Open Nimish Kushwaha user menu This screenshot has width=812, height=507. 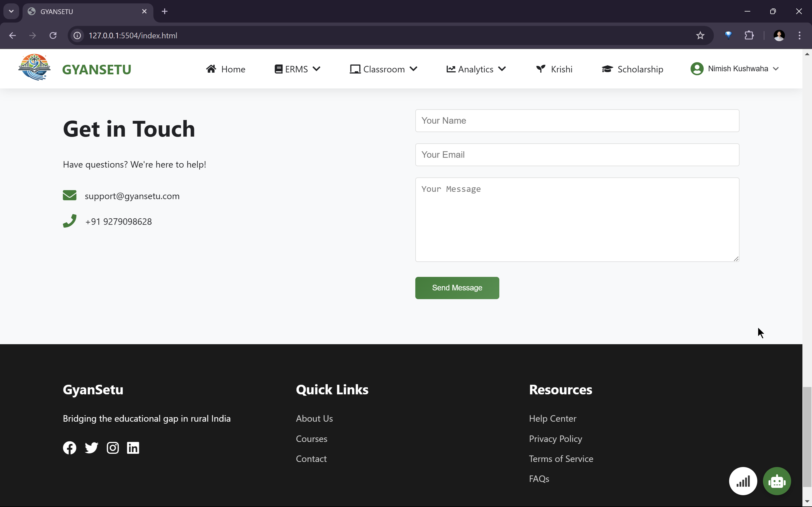click(x=734, y=69)
